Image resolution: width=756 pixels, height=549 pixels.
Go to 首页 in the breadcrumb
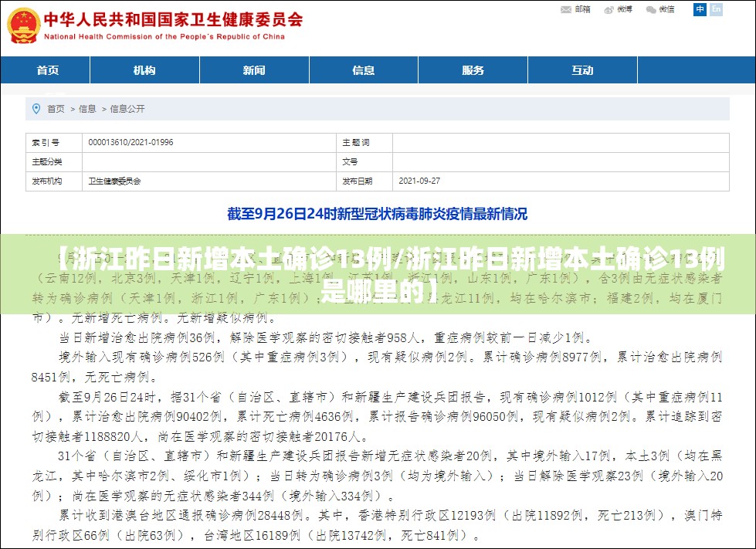pos(56,109)
